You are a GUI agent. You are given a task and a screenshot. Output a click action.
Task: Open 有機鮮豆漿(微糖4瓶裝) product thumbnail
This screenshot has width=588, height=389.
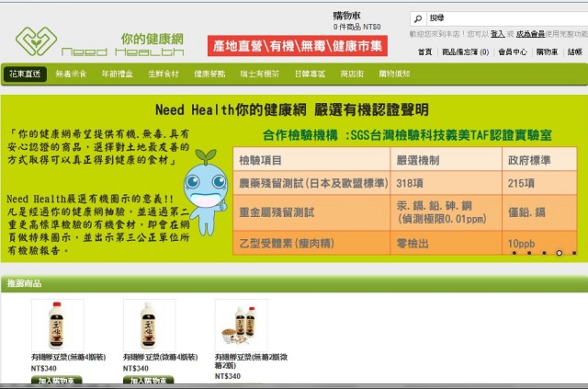[150, 326]
